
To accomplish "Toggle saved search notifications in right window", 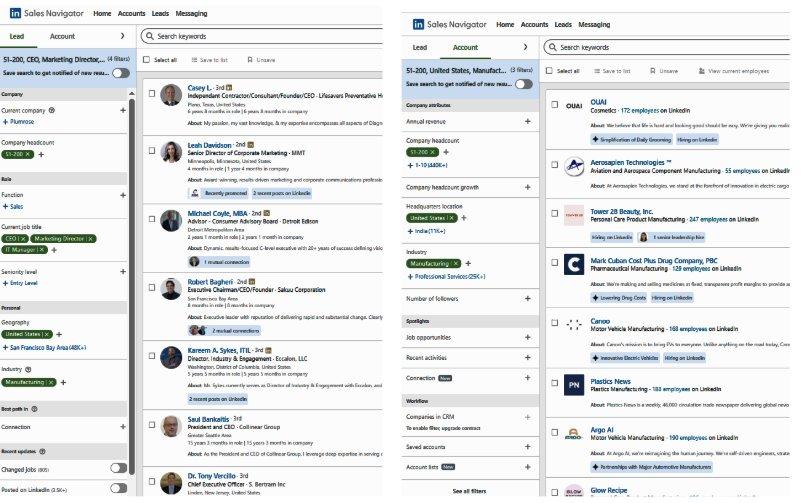I will coord(524,84).
